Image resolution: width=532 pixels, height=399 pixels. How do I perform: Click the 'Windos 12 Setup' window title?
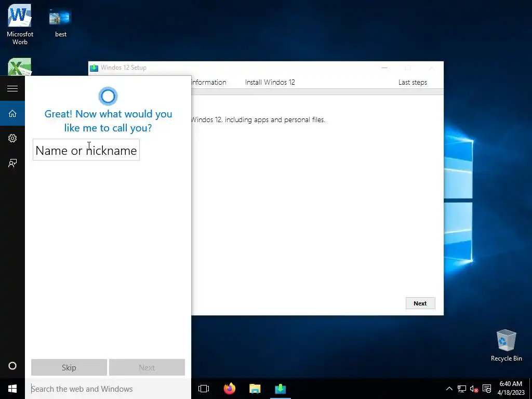(x=124, y=68)
